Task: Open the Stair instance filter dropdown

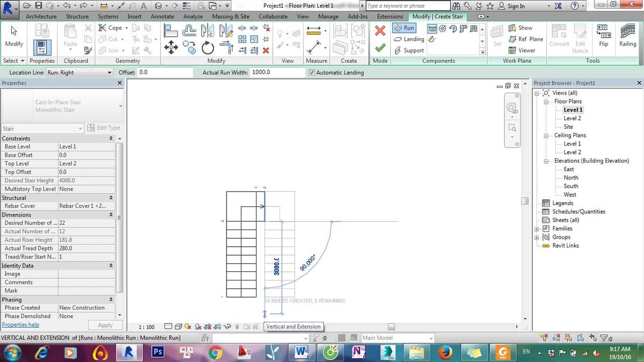Action: (x=43, y=129)
